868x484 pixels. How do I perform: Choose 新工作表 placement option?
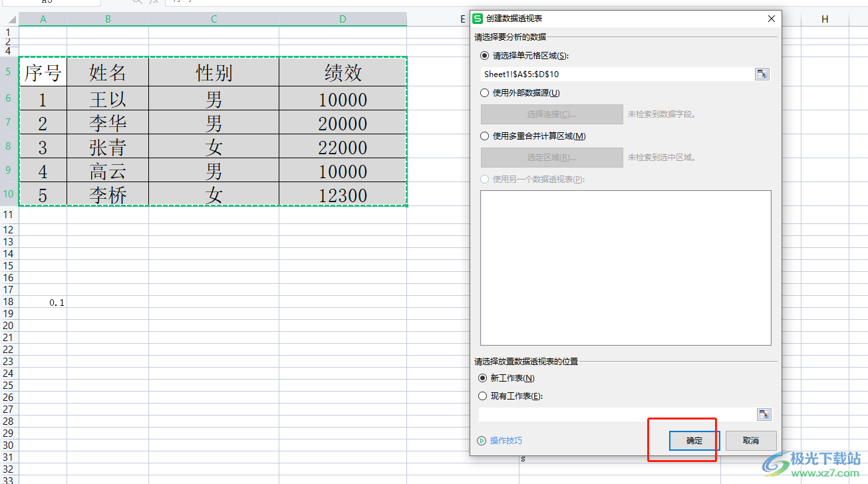(x=483, y=378)
